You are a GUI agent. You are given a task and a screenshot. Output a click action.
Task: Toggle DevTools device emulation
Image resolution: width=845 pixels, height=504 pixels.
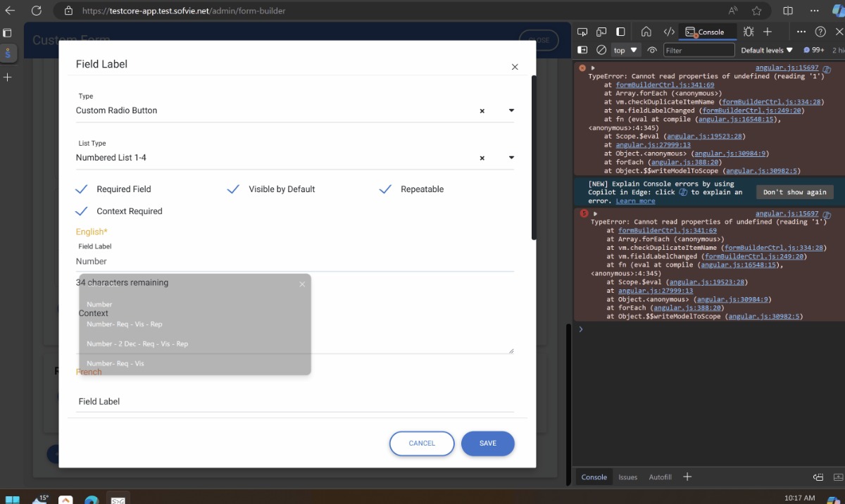pos(601,32)
